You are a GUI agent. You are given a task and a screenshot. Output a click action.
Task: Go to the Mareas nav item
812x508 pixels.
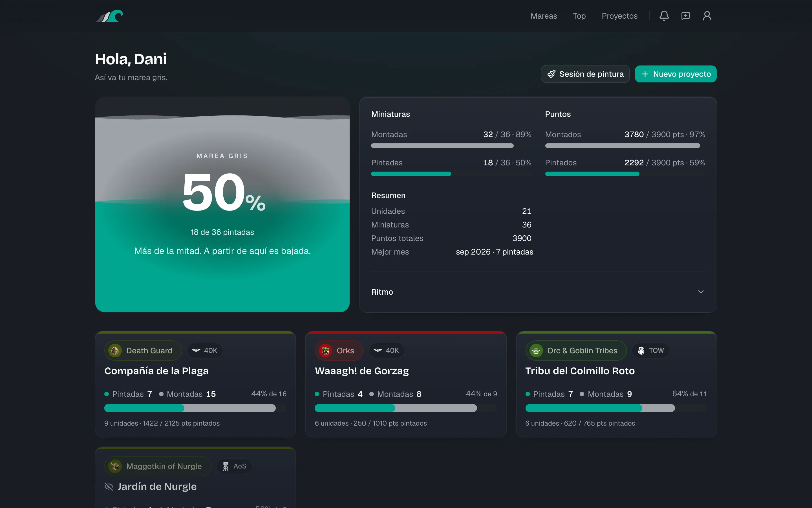(544, 16)
